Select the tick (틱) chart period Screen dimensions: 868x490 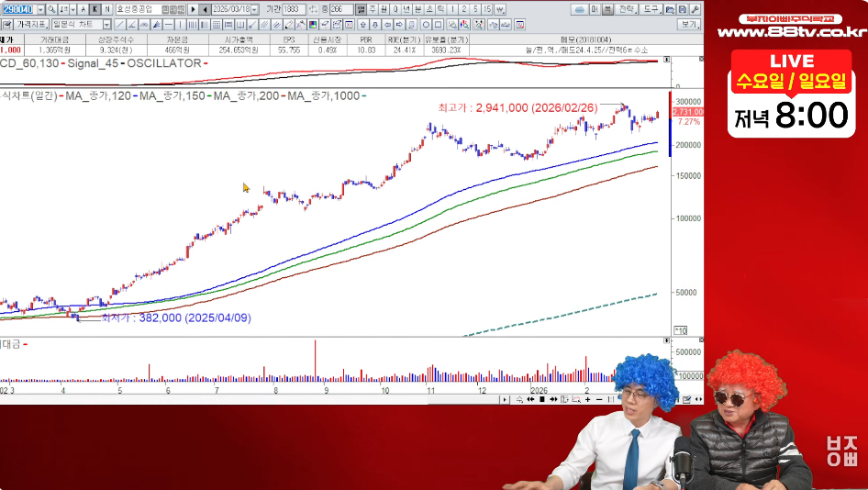click(x=440, y=9)
